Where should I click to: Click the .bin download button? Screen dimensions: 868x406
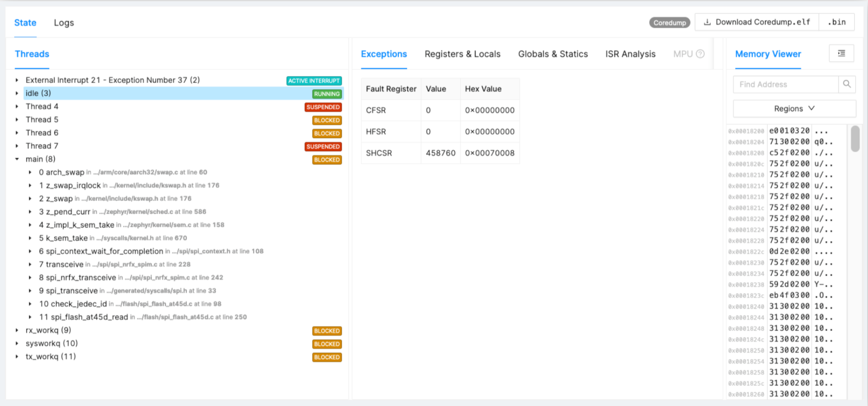coord(836,22)
